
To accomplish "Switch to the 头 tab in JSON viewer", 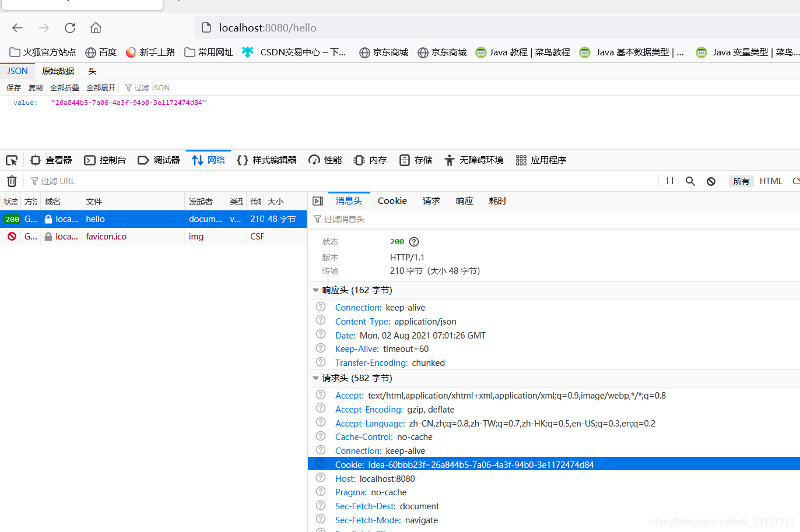I will (92, 71).
